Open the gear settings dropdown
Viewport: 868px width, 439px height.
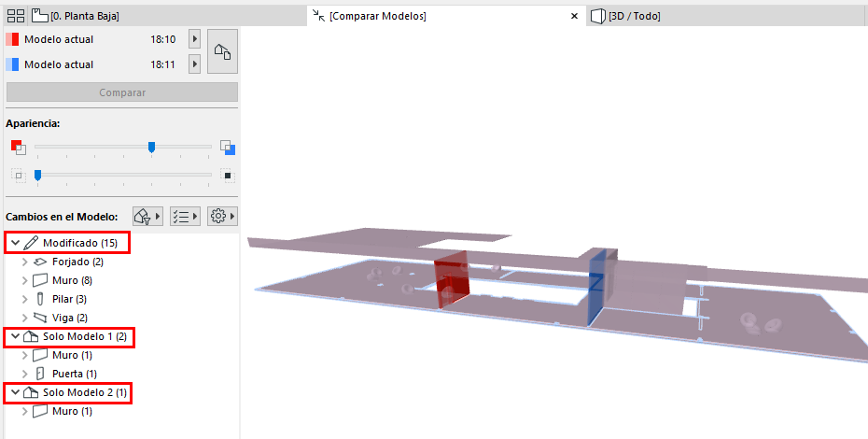click(x=222, y=216)
